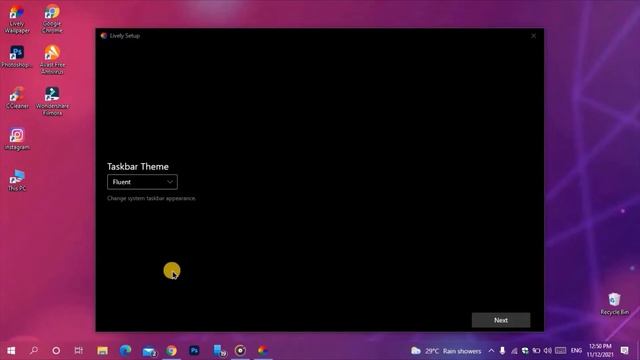Select the Recycle Bin desktop icon
The height and width of the screenshot is (360, 640).
614,304
